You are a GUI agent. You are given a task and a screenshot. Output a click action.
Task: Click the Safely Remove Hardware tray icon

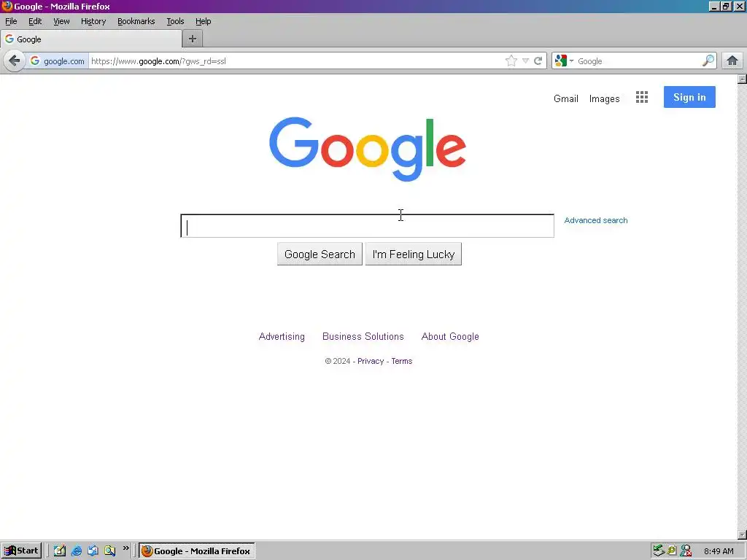(x=659, y=551)
